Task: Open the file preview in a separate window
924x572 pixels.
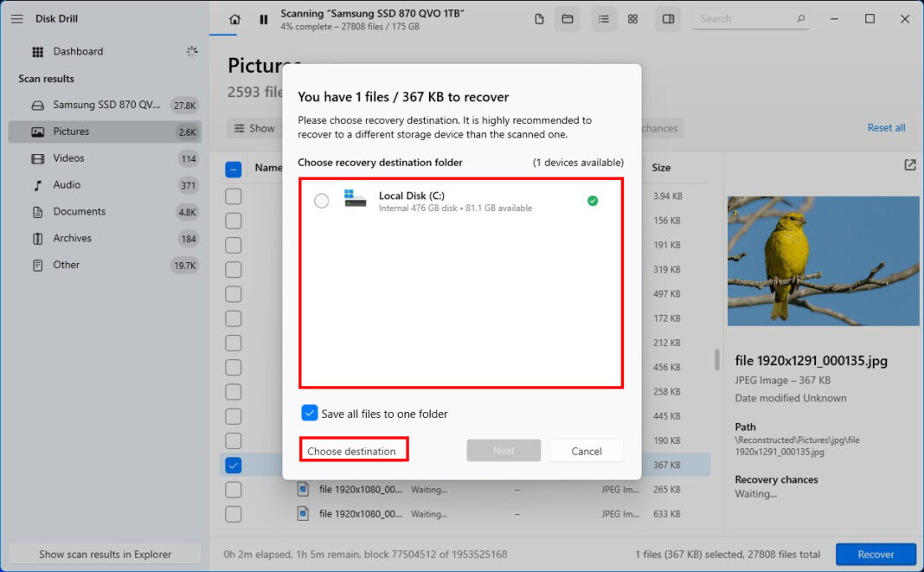Action: coord(908,164)
